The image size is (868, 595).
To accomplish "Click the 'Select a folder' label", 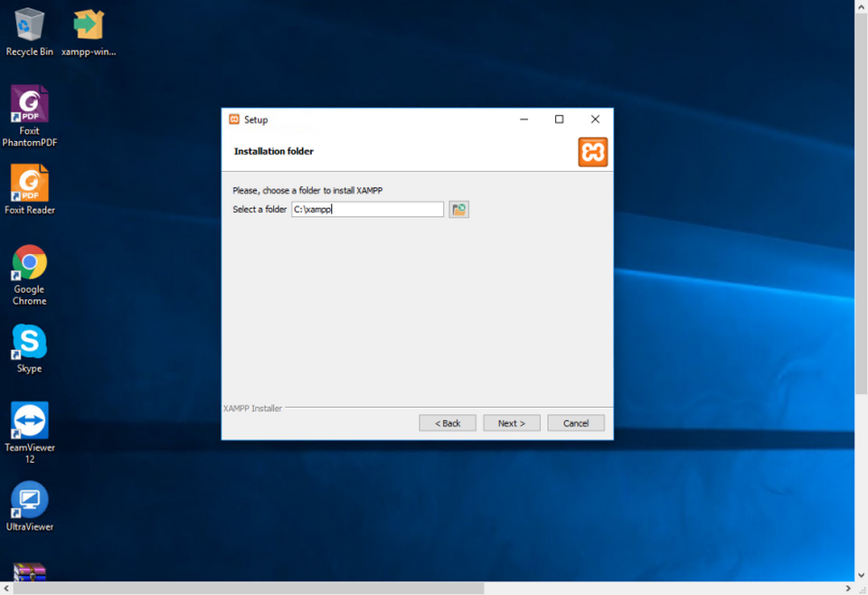I will (x=259, y=209).
